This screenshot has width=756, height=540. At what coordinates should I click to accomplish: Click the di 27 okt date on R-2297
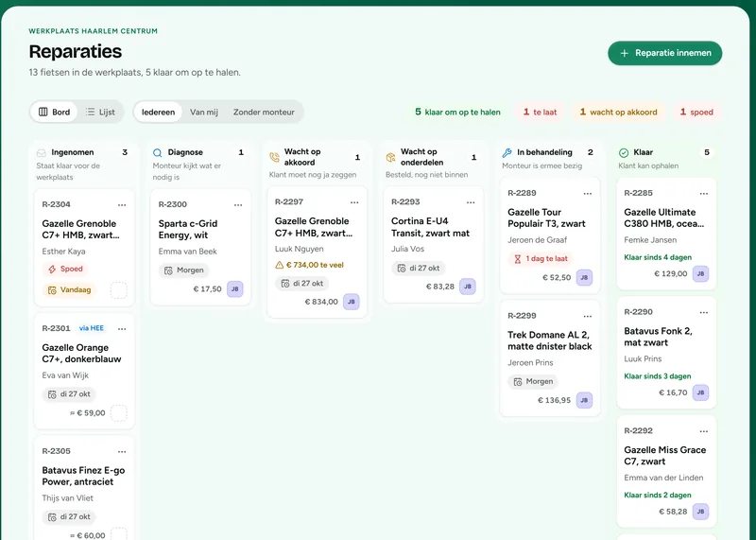(302, 284)
